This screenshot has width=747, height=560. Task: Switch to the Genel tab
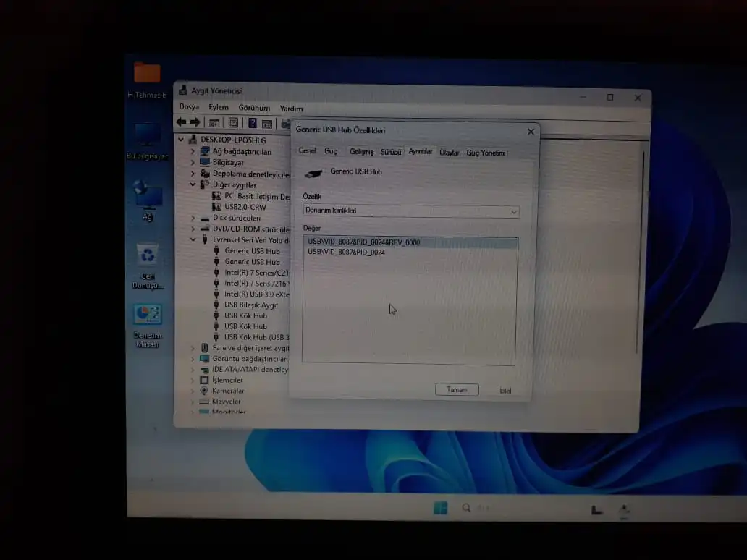(x=308, y=150)
